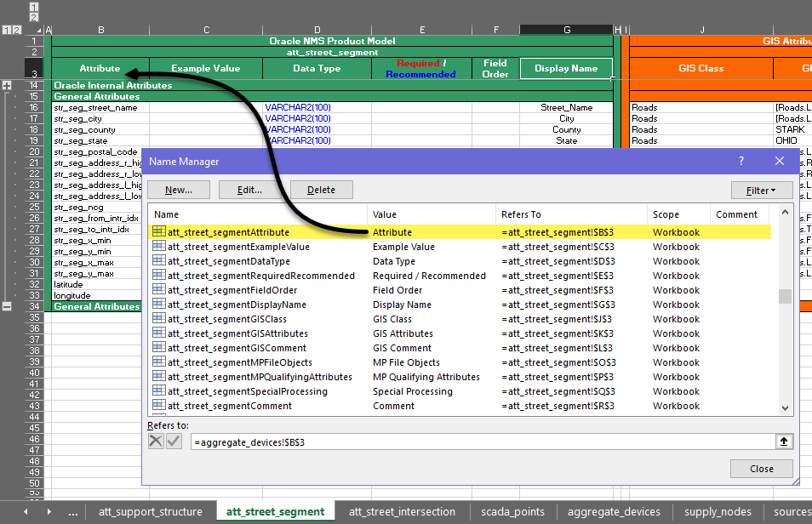Sort by the Scope column header
The height and width of the screenshot is (524, 812).
pos(678,214)
